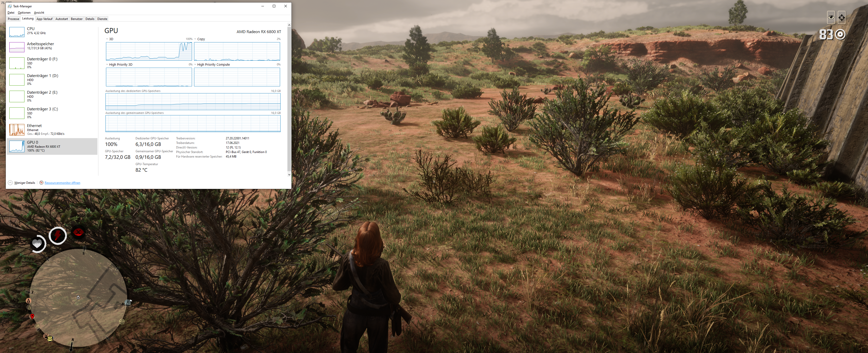The height and width of the screenshot is (353, 868).
Task: Click the in-game crosshair target icon
Action: [842, 17]
